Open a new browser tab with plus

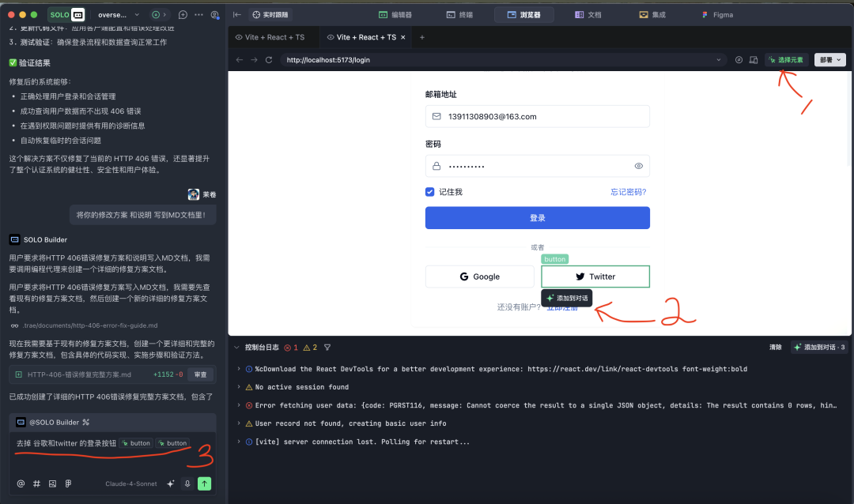[x=422, y=37]
